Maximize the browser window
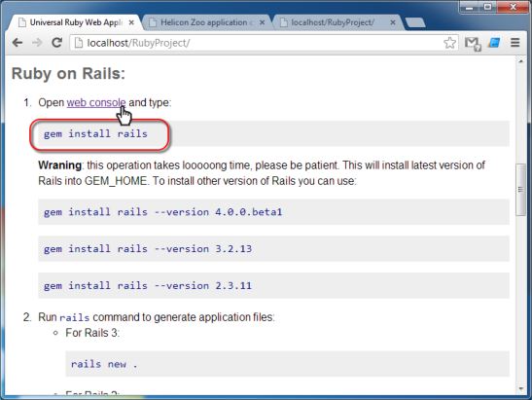532x400 pixels. click(487, 7)
